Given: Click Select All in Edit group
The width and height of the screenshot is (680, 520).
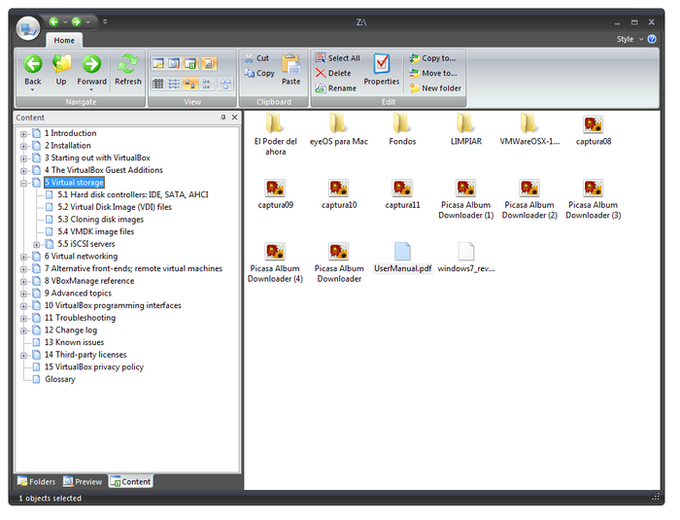Looking at the screenshot, I should pos(338,58).
